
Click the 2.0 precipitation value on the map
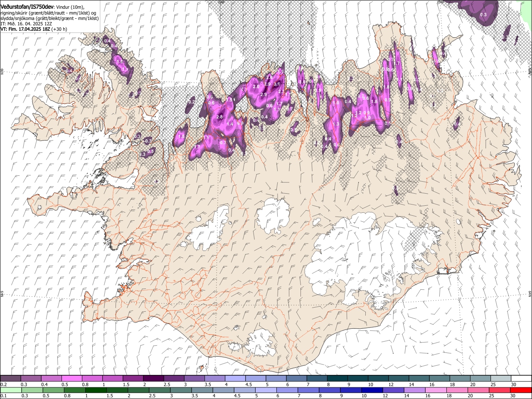point(256,86)
